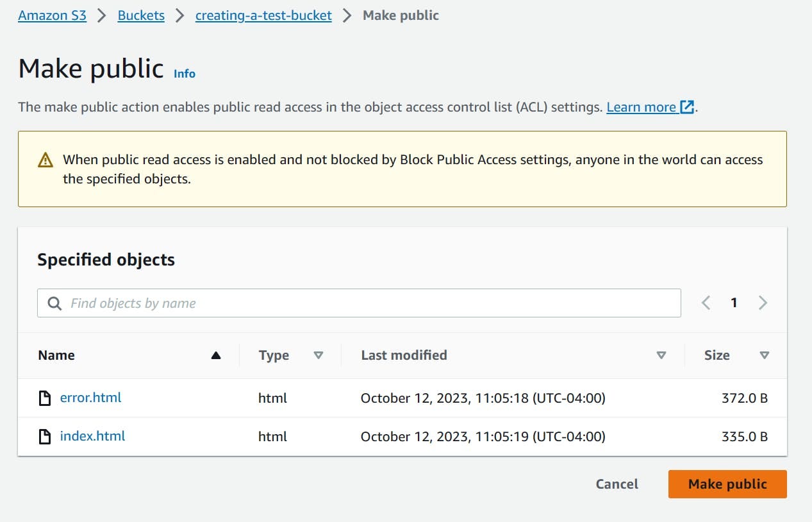Click the warning triangle icon in alert
This screenshot has width=812, height=522.
(x=46, y=160)
